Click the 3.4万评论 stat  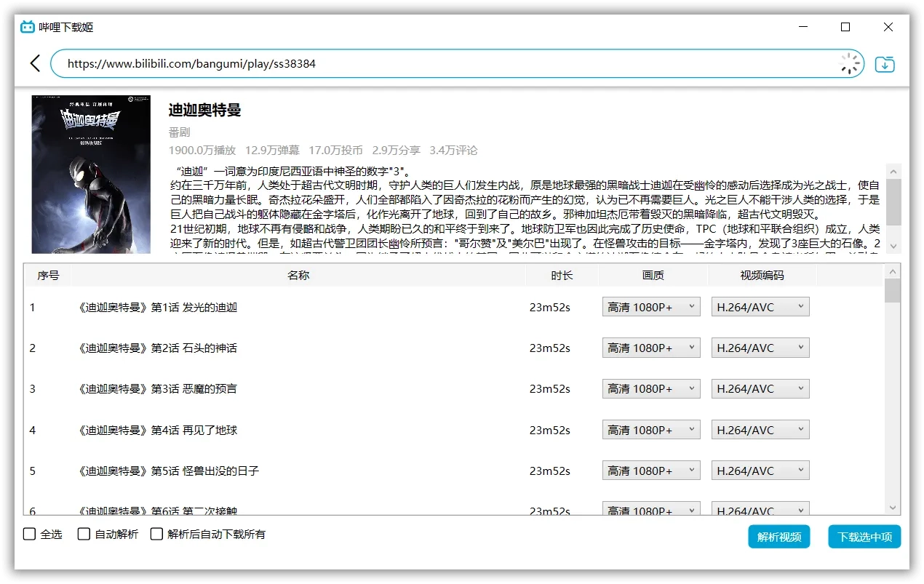click(x=453, y=151)
